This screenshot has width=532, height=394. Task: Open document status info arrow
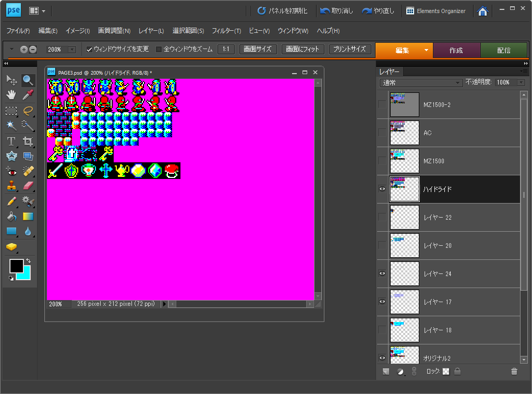click(x=164, y=304)
